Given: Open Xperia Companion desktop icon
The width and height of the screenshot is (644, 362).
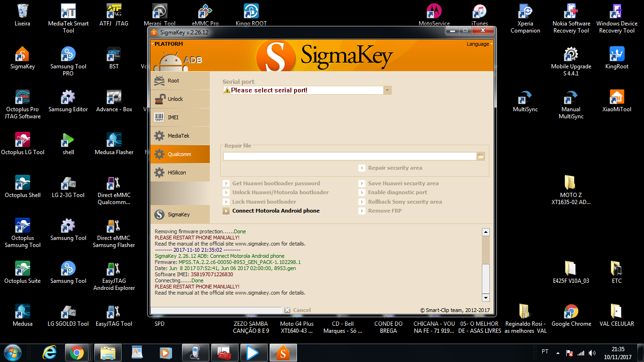Looking at the screenshot, I should (525, 18).
